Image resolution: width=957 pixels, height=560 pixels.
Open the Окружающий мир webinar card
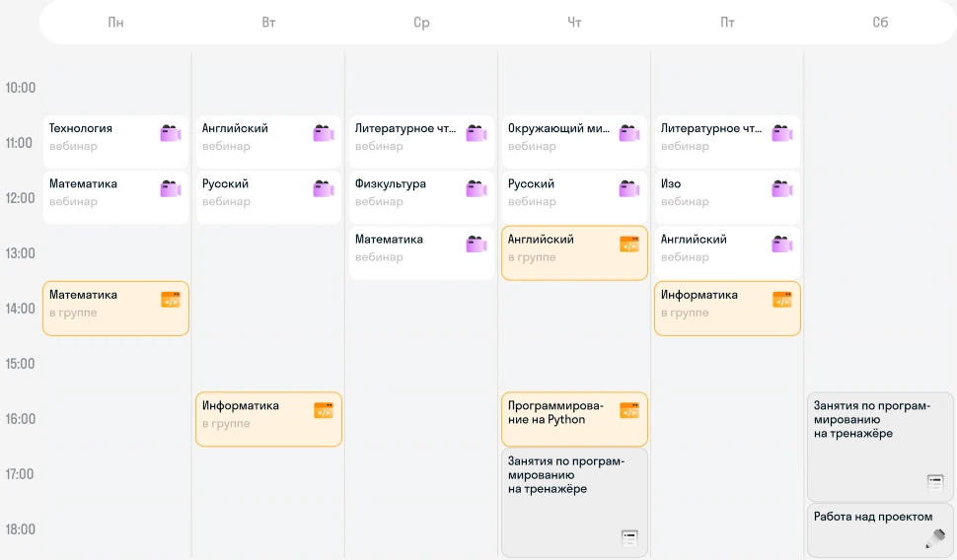click(574, 142)
